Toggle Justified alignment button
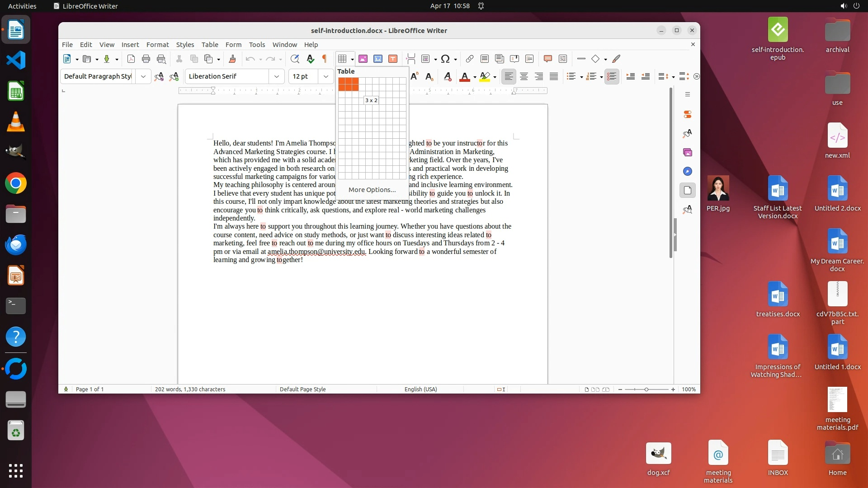Image resolution: width=868 pixels, height=488 pixels. pos(554,76)
